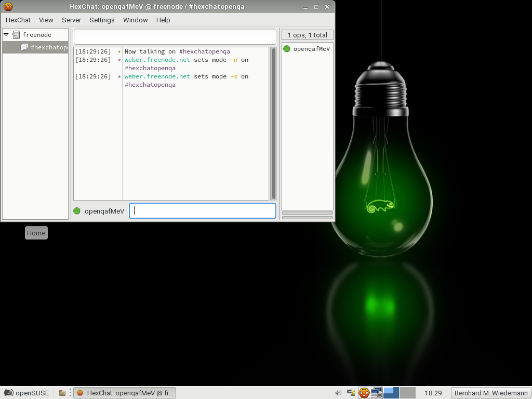Click the #hexchatopenqa channel chat icon
This screenshot has height=399, width=532.
pyautogui.click(x=24, y=47)
